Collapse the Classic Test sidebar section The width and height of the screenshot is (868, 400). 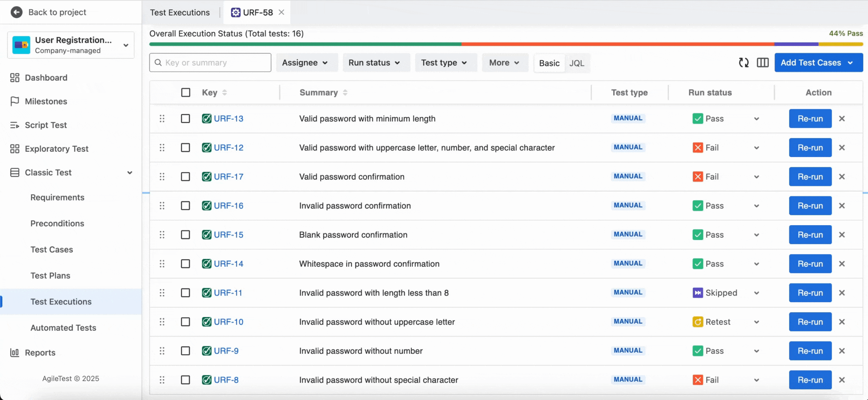130,173
